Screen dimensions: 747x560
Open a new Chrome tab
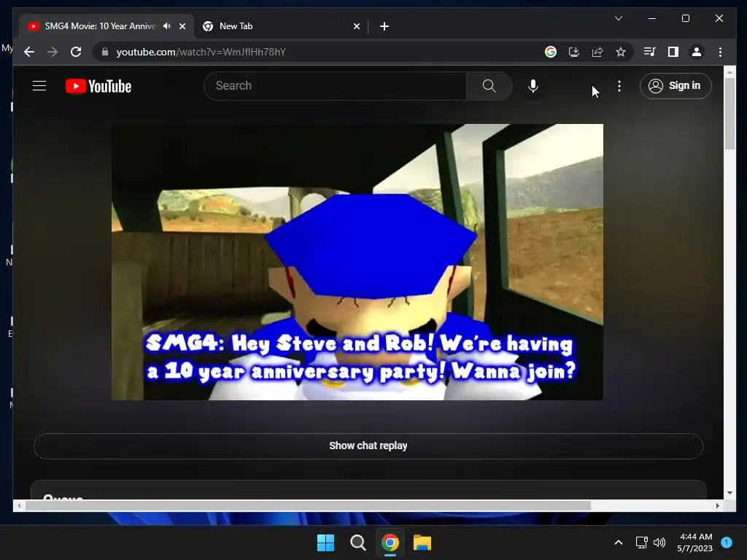(384, 26)
